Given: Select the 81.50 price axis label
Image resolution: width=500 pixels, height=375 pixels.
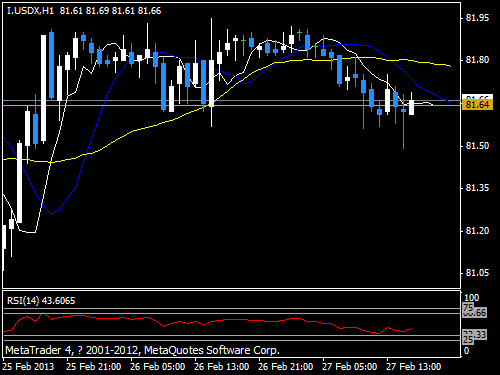Looking at the screenshot, I should click(477, 146).
